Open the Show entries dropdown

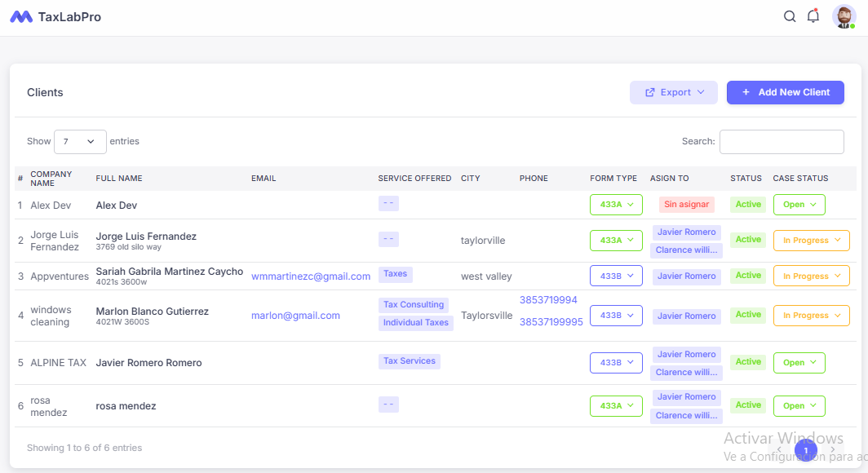[x=79, y=141]
